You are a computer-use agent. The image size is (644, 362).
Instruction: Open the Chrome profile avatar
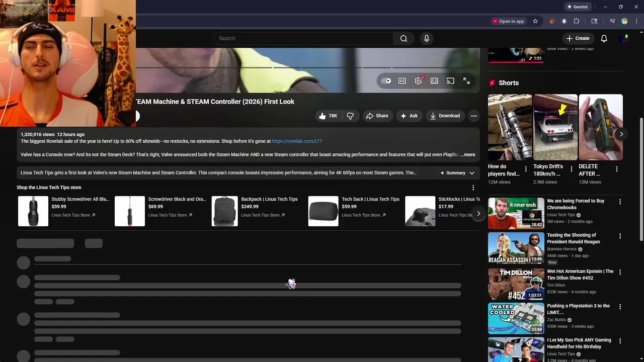pyautogui.click(x=624, y=21)
